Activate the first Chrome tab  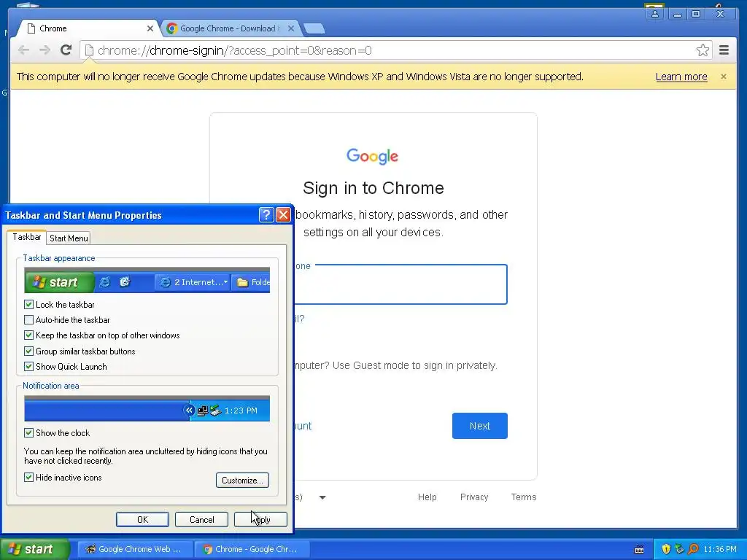(x=88, y=28)
